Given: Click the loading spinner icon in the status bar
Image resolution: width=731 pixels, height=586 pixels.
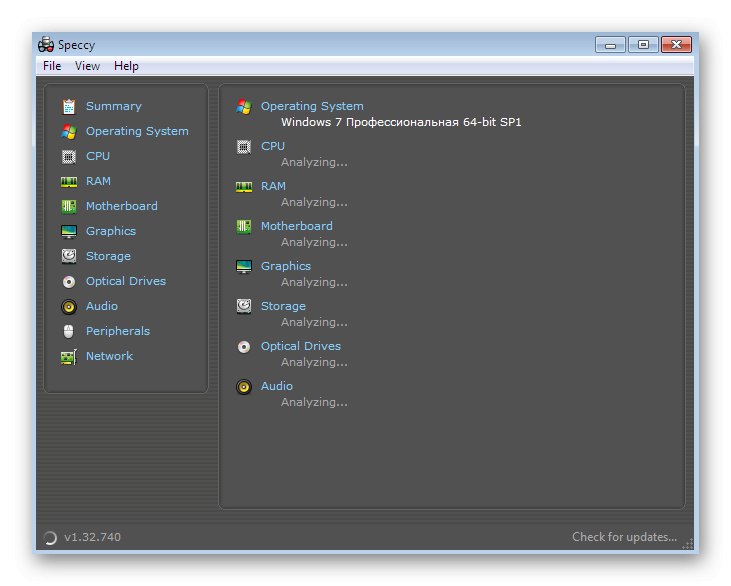Looking at the screenshot, I should (50, 538).
